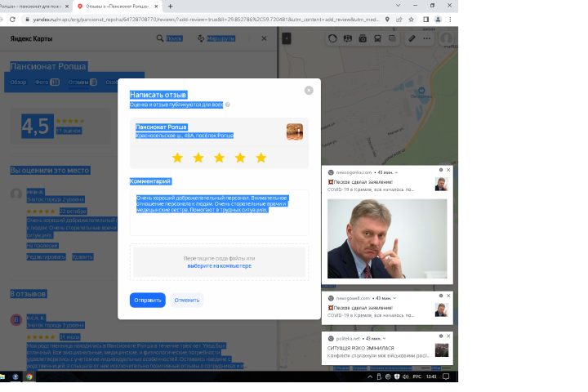Click the '11 оценок' ratings count
588x392 pixels.
[69, 131]
